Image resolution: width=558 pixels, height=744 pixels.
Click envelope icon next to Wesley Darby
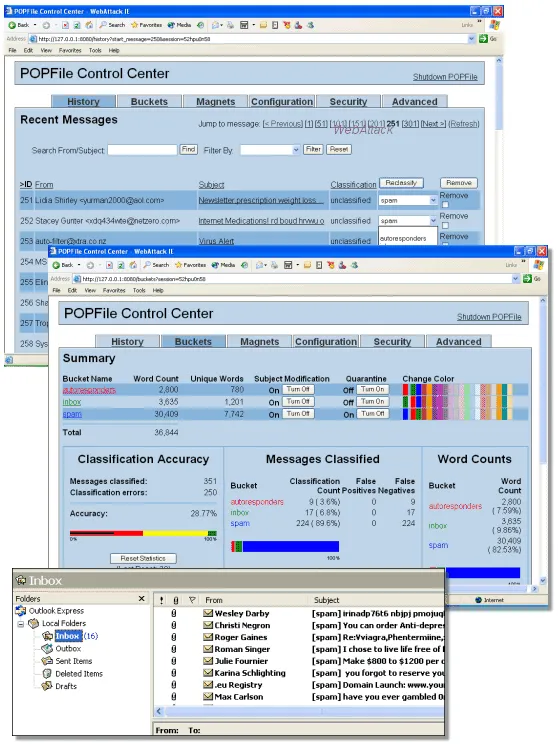(208, 613)
